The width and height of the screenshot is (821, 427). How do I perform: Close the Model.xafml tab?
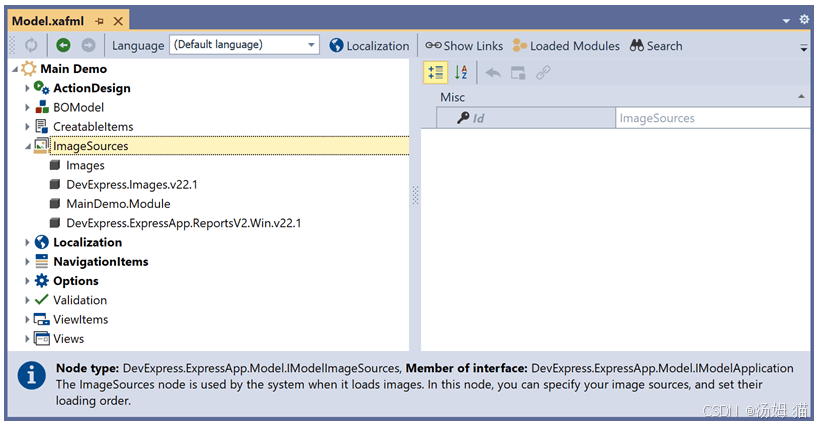(x=118, y=21)
